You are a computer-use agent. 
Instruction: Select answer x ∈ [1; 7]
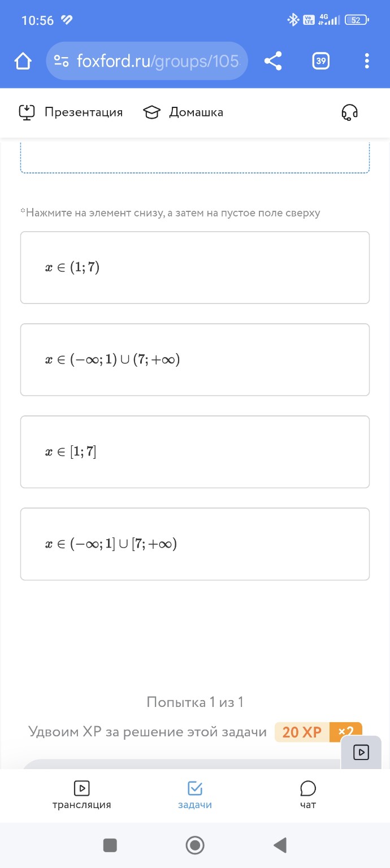[194, 452]
